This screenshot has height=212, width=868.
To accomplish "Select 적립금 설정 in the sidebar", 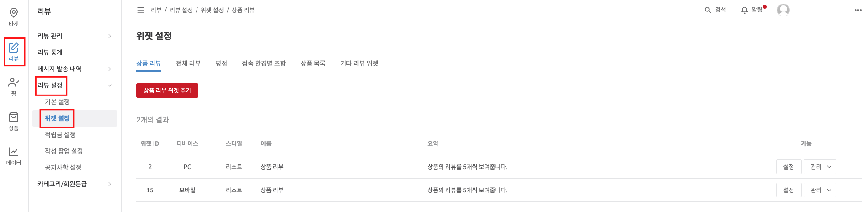I will pyautogui.click(x=60, y=135).
